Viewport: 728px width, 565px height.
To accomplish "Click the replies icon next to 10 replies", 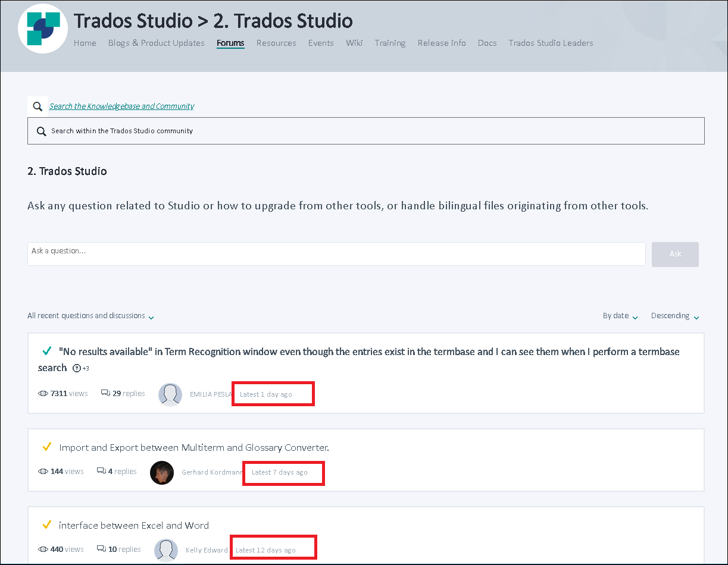I will (101, 548).
